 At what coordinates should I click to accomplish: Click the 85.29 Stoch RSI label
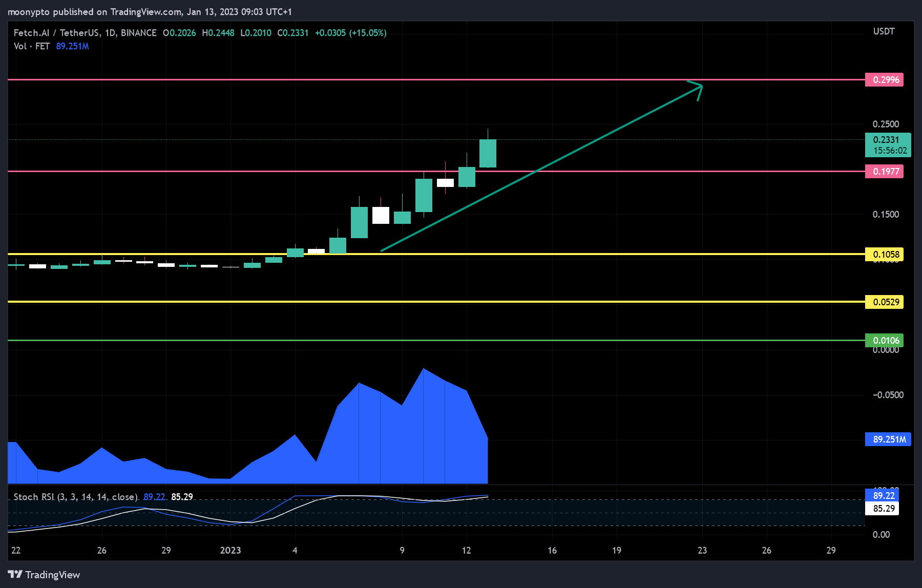882,509
